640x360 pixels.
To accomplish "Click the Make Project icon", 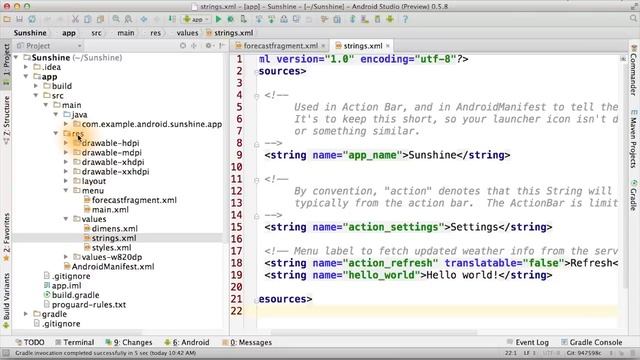I will 172,19.
